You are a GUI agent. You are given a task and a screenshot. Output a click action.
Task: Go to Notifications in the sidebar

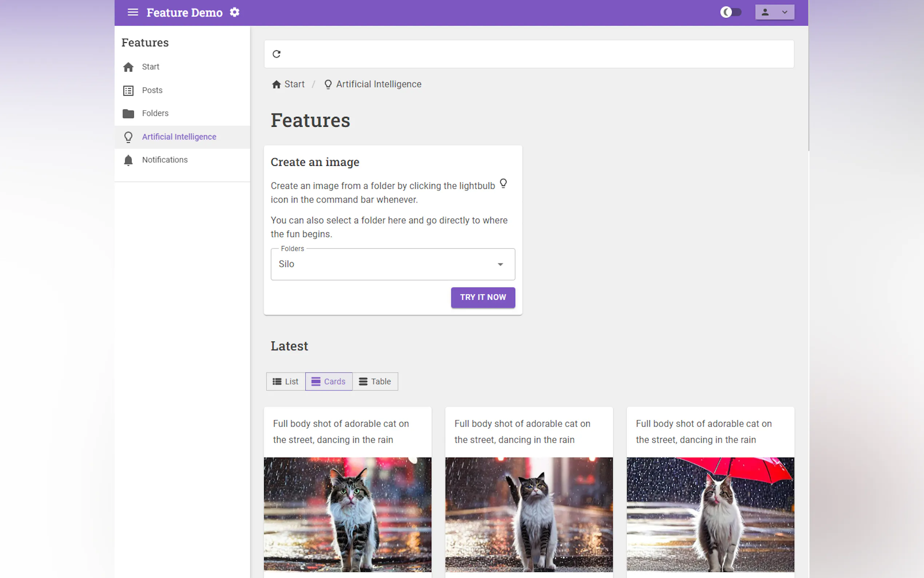pos(165,160)
